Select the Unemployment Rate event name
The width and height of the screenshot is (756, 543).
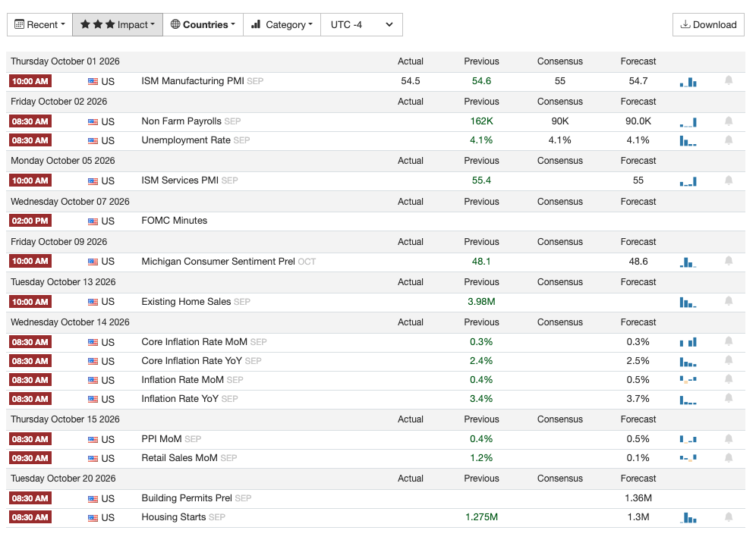tap(186, 140)
